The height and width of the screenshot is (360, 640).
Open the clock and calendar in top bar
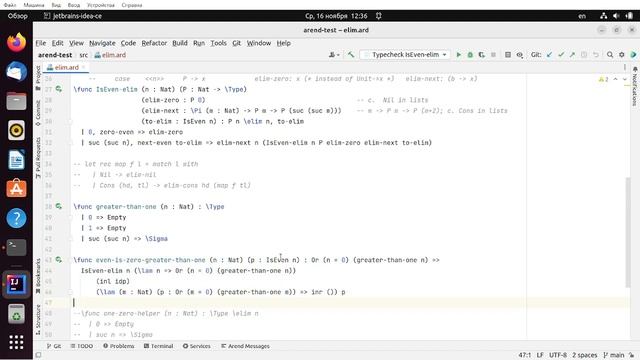tap(336, 16)
